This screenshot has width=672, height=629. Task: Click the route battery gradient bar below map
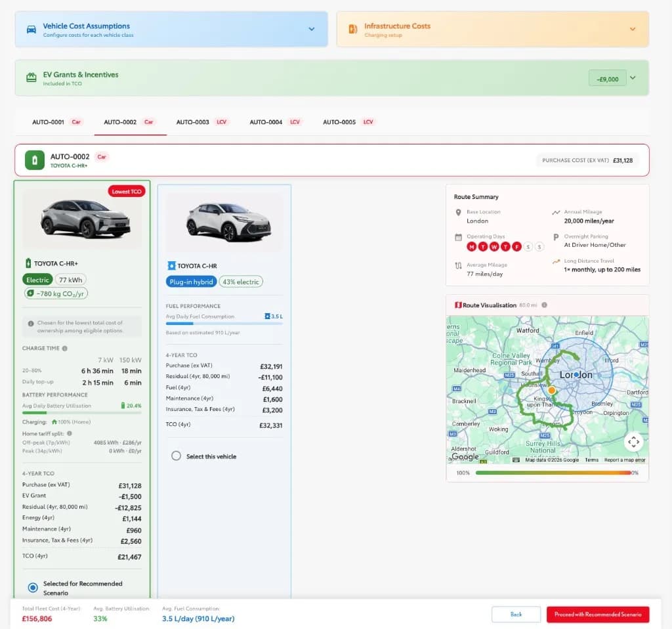coord(554,473)
